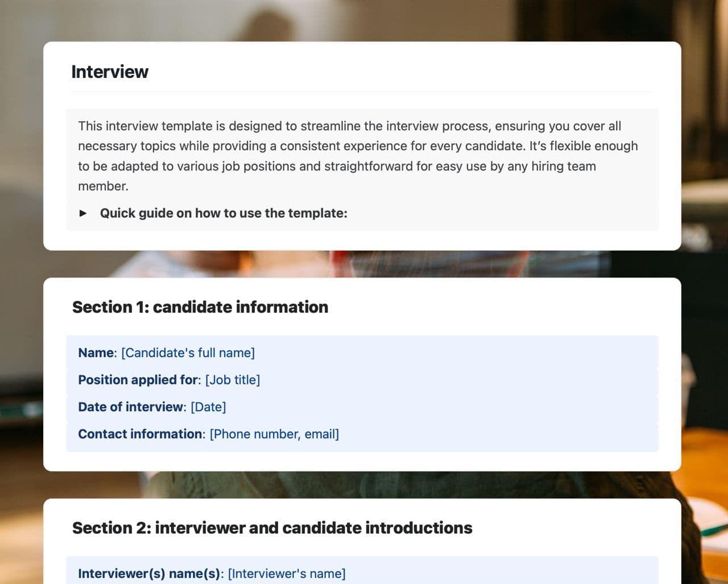
Task: Click the [Job title] placeholder
Action: pos(233,380)
